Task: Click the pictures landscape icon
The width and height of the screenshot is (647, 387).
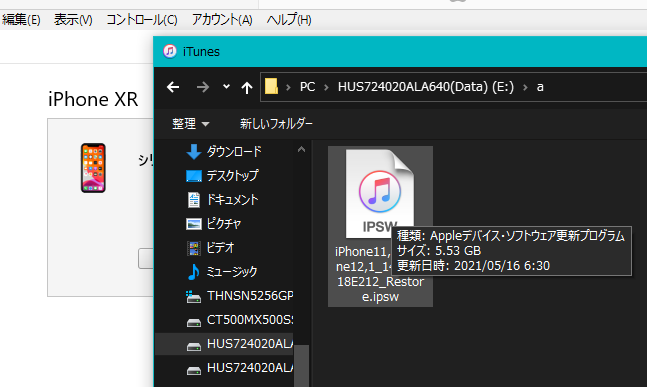Action: tap(194, 224)
